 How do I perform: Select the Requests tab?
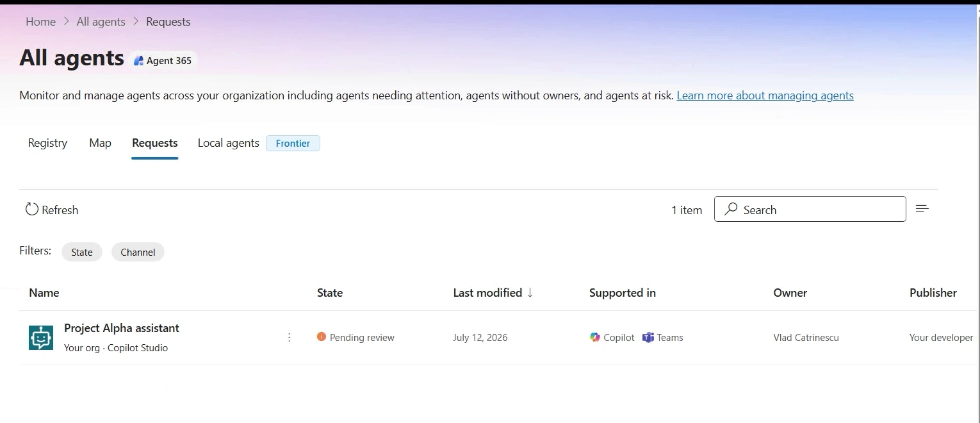(x=155, y=143)
